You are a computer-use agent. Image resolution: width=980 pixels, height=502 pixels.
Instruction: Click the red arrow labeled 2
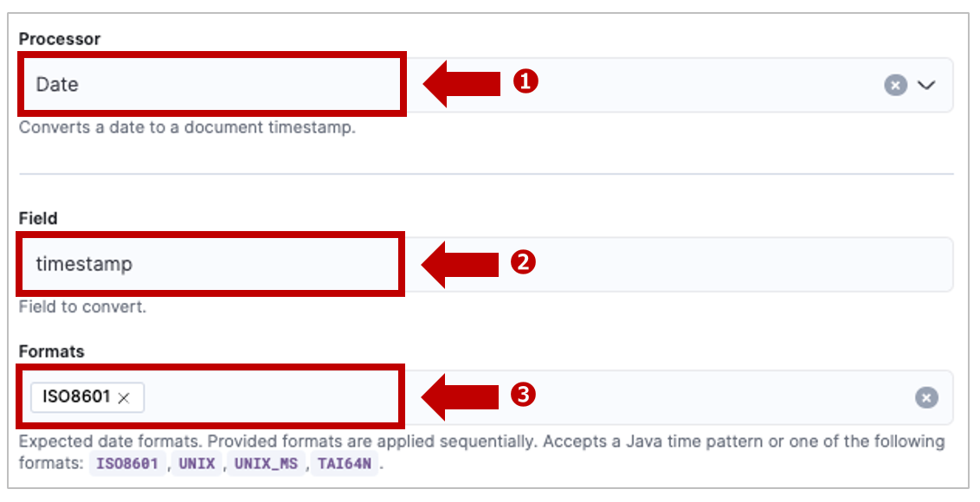[x=460, y=265]
